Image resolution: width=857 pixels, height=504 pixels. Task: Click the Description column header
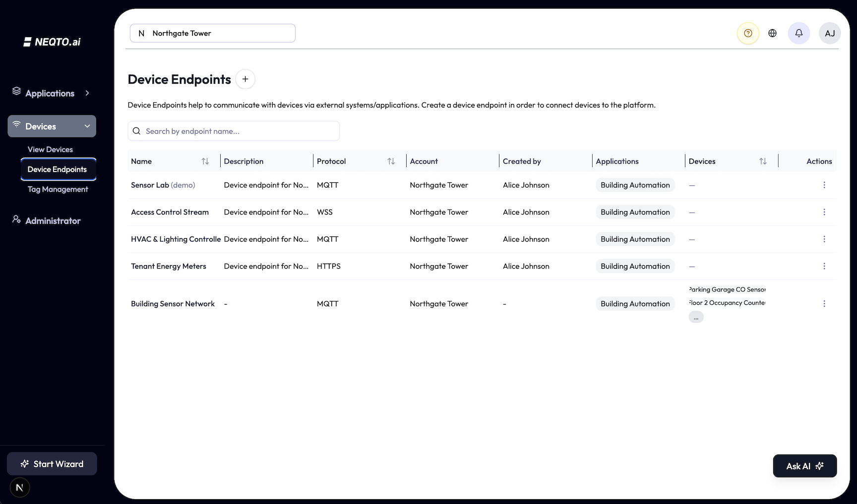coord(244,162)
